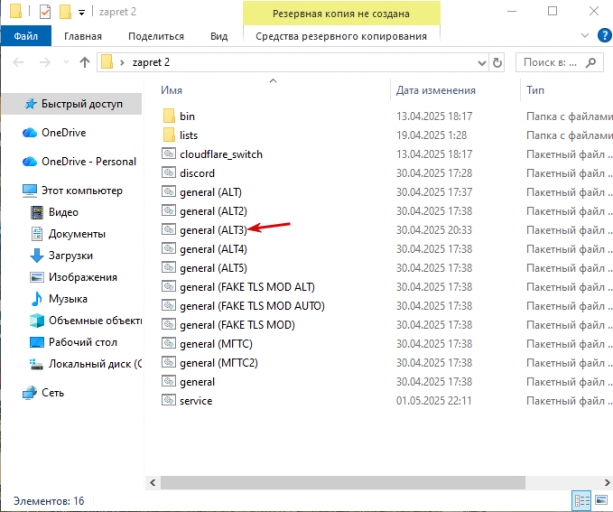Open Explorer help question mark
This screenshot has width=613, height=512.
pyautogui.click(x=604, y=36)
